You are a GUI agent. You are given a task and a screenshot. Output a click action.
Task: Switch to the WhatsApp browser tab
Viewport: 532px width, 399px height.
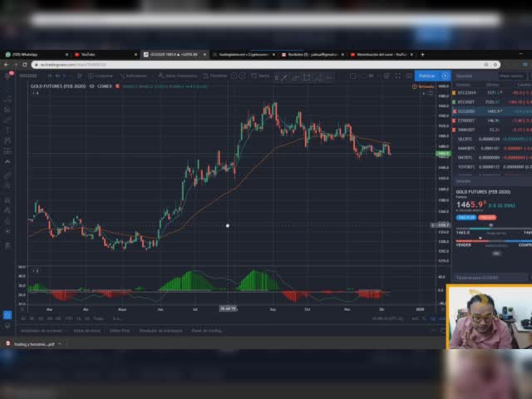37,54
